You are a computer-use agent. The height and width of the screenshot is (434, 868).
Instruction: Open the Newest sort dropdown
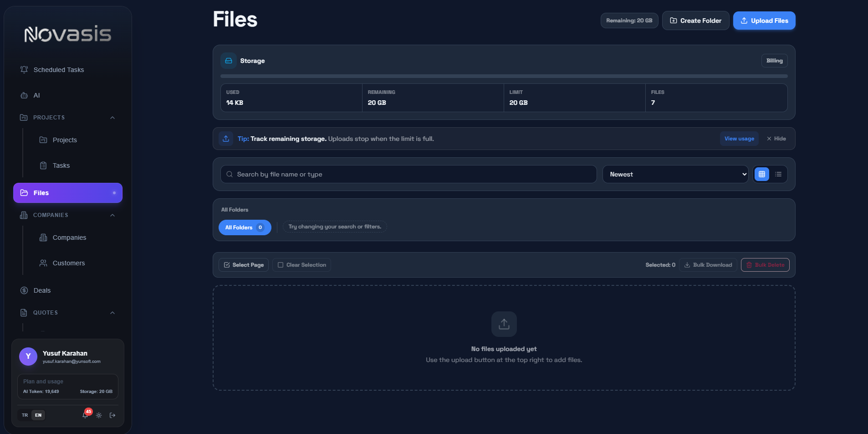tap(675, 174)
